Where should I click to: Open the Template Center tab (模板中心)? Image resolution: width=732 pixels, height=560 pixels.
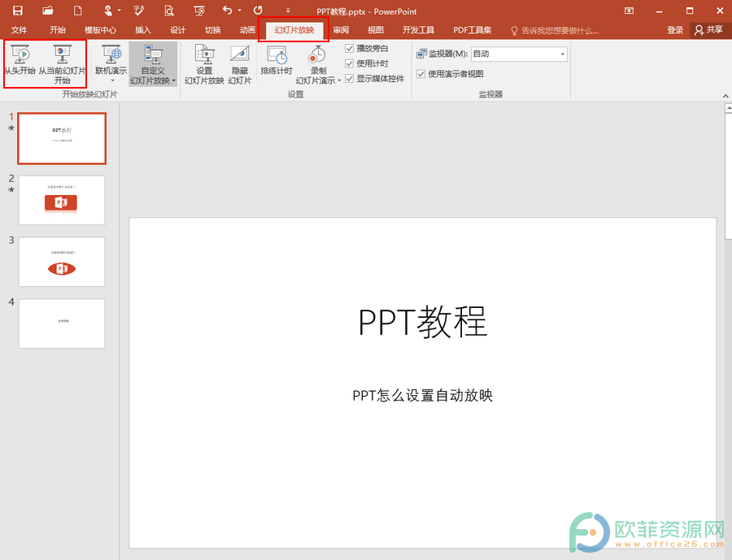coord(100,30)
